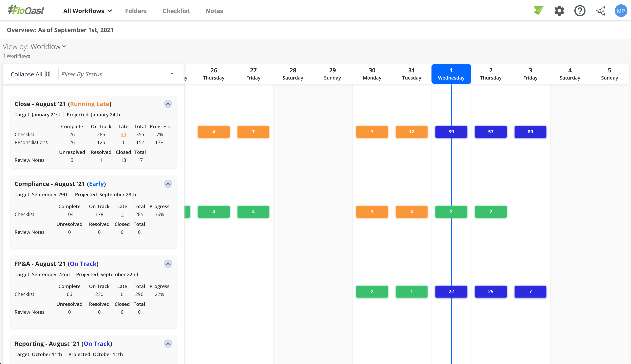This screenshot has height=364, width=631.
Task: Click Projected: September 22nd text
Action: coord(107,275)
